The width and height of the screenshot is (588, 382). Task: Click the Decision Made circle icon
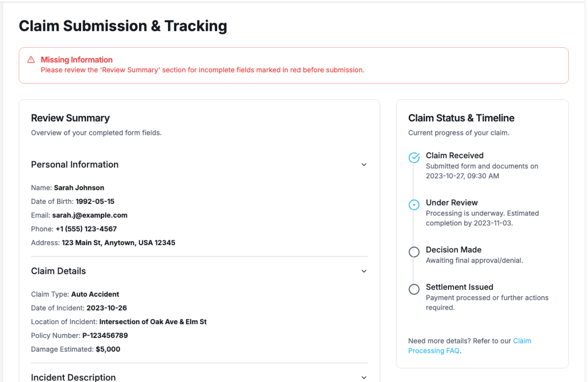(414, 252)
